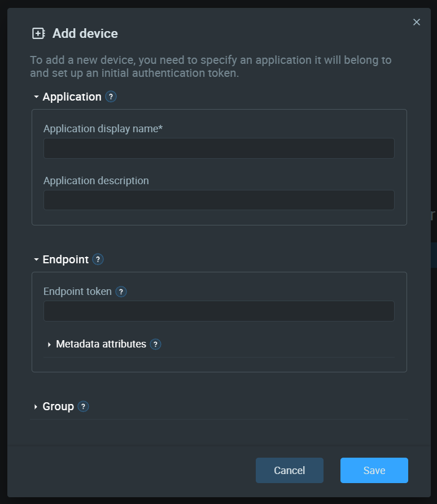Focus the Application display name field
Viewport: 437px width, 504px height.
(x=219, y=148)
